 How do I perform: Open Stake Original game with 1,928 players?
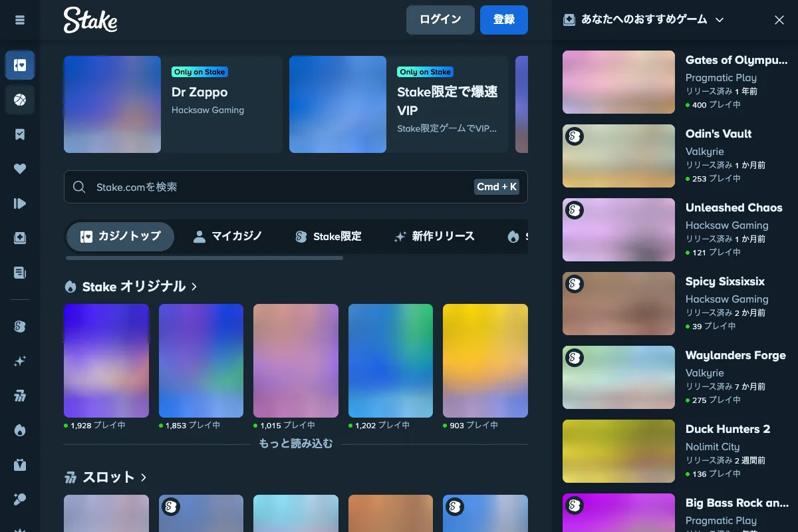106,360
